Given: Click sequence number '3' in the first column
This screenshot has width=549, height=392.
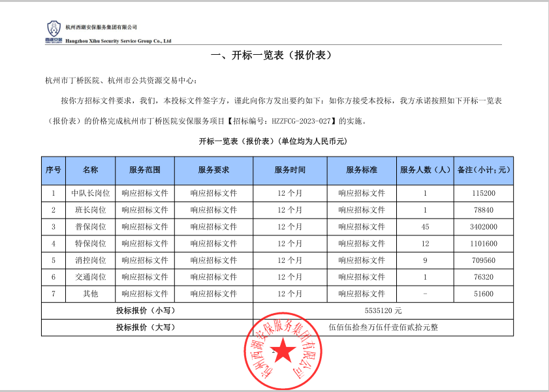Looking at the screenshot, I should [x=54, y=226].
